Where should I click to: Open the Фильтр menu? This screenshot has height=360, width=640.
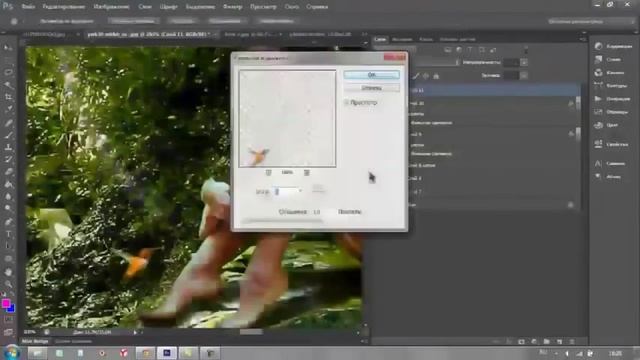233,7
